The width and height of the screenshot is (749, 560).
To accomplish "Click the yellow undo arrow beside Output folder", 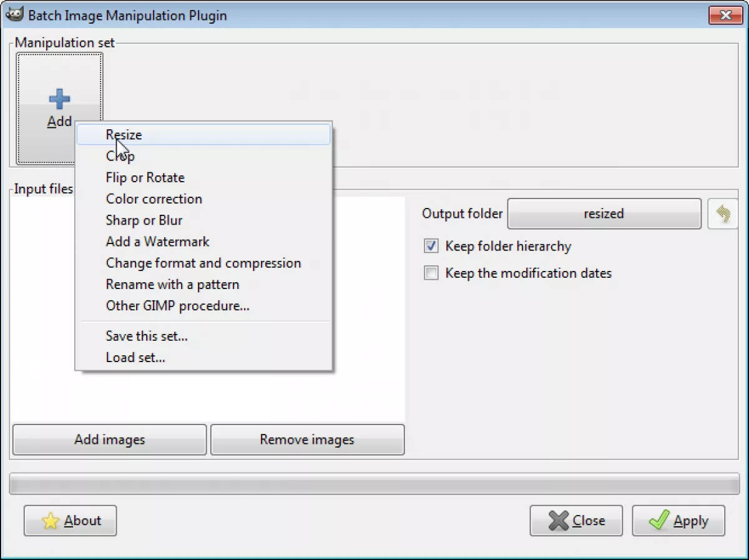I will 723,214.
